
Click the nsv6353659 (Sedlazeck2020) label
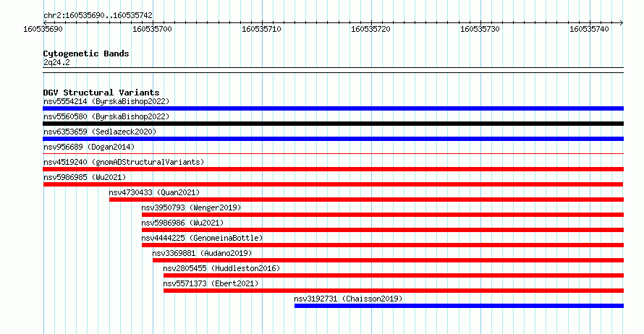[x=100, y=132]
